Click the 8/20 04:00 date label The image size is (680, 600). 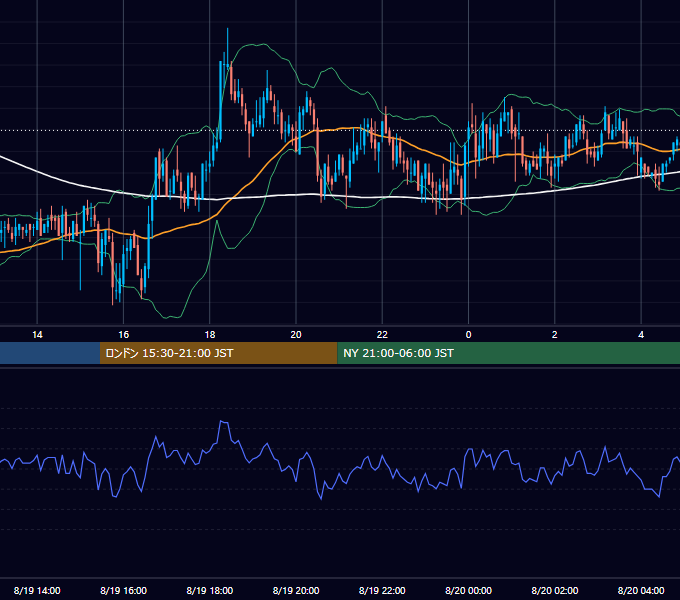[x=641, y=590]
